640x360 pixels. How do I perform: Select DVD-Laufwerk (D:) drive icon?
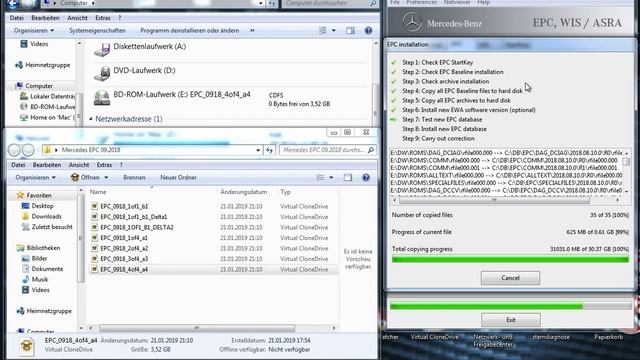click(x=102, y=74)
